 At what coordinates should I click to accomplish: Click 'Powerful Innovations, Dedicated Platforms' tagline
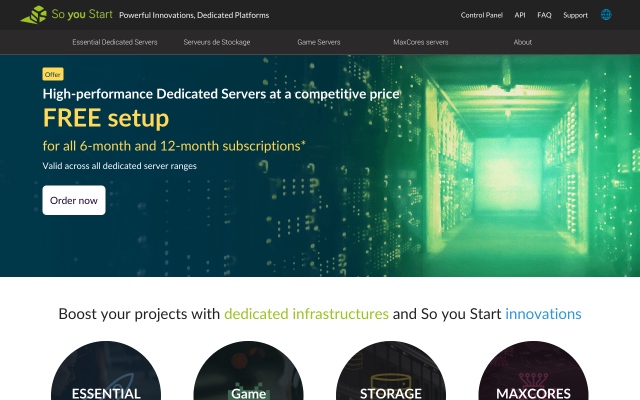point(194,15)
